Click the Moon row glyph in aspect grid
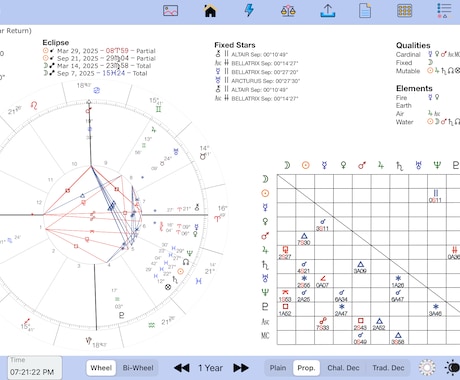Viewport: 460px width, 380px height. 265,179
